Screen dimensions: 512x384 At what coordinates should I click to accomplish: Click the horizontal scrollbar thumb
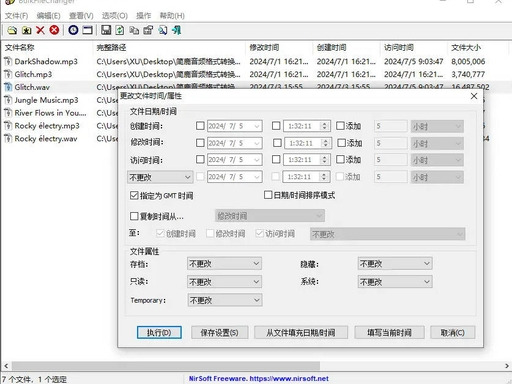pos(166,366)
